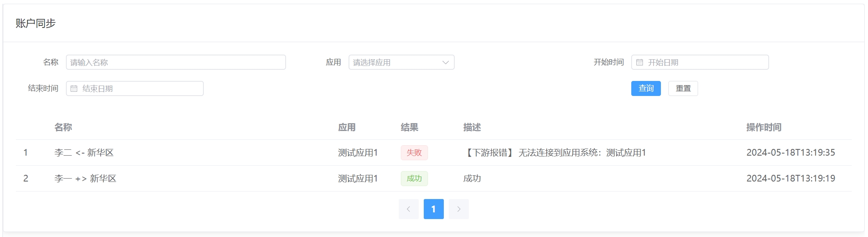Click timestamp 2024-05-18T13:19:19

[x=791, y=179]
